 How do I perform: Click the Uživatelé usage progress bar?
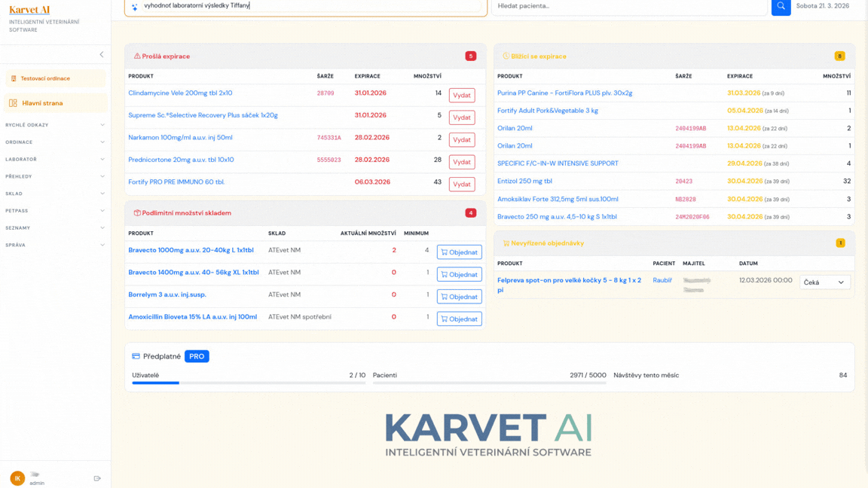tap(248, 383)
